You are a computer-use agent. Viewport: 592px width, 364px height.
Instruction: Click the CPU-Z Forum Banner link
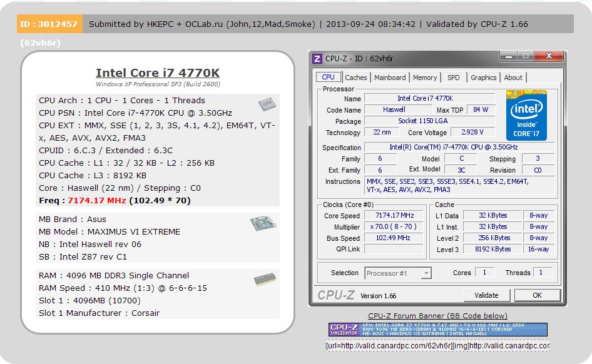pos(437,316)
